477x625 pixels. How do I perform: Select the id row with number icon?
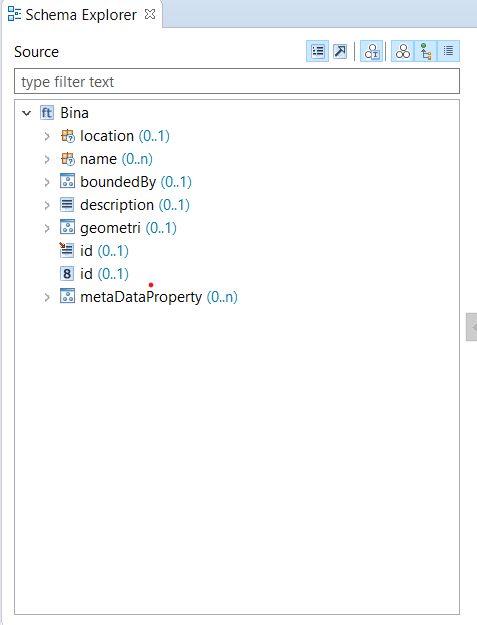(x=104, y=274)
